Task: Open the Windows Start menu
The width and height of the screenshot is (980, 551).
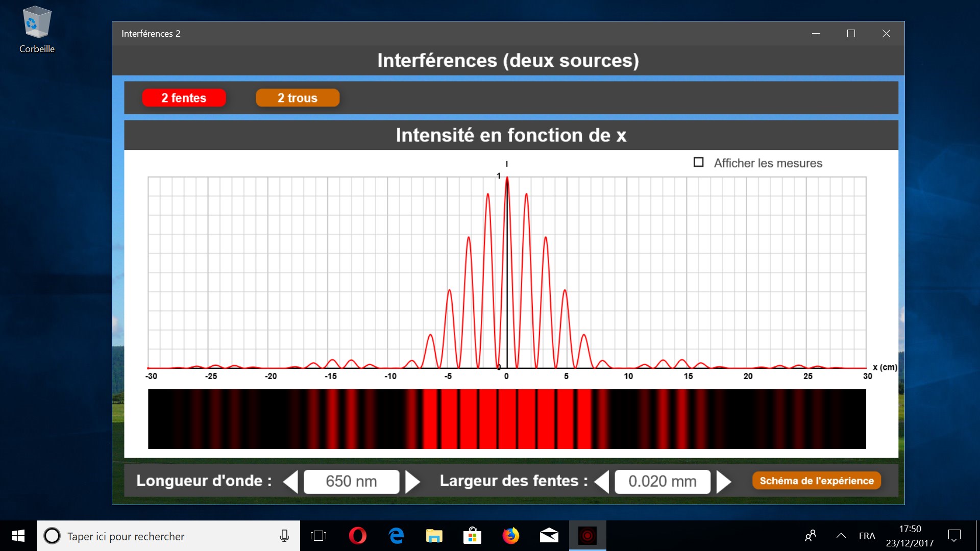Action: pyautogui.click(x=18, y=536)
